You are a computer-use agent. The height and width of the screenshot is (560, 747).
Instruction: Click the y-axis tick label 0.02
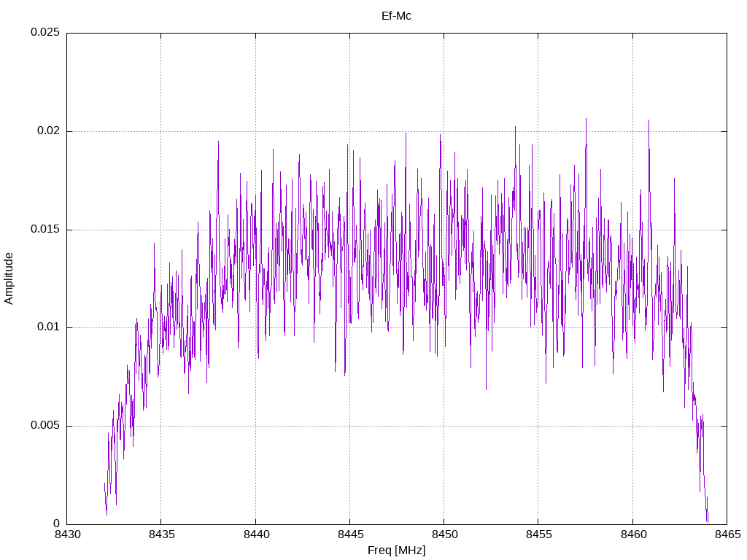(49, 131)
